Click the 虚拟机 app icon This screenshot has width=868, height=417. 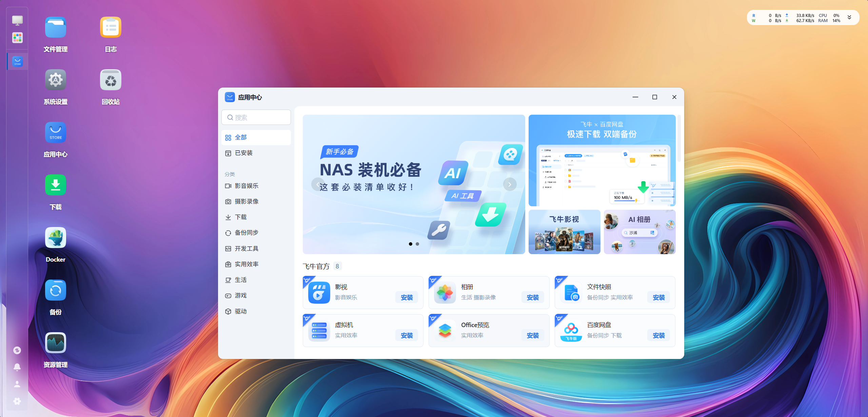point(319,330)
